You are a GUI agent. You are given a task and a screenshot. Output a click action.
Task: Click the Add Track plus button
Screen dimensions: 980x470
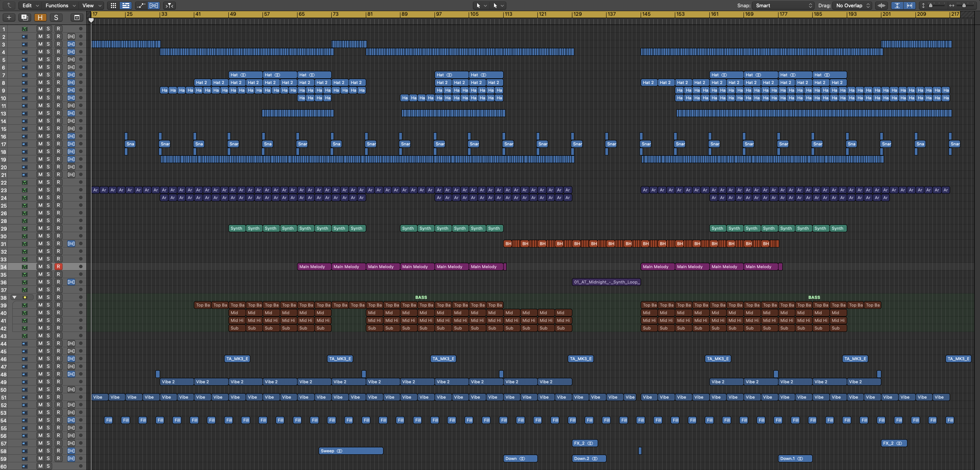click(x=9, y=17)
